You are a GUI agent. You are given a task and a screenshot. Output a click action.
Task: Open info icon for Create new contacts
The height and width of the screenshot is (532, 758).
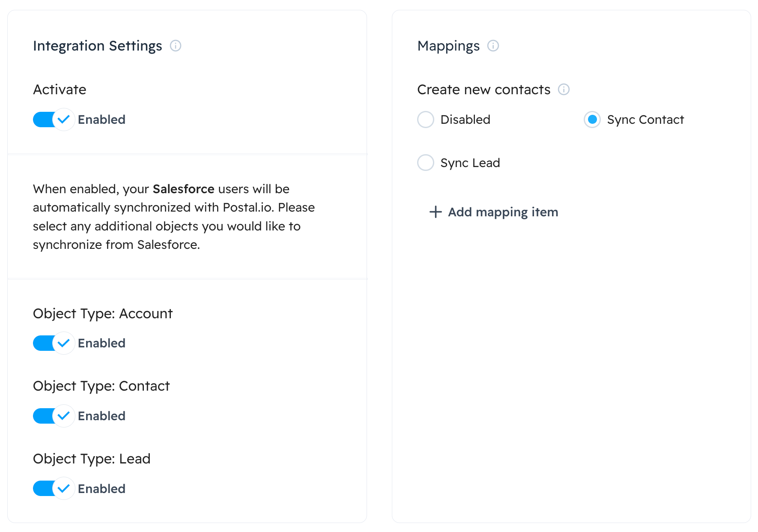[564, 90]
